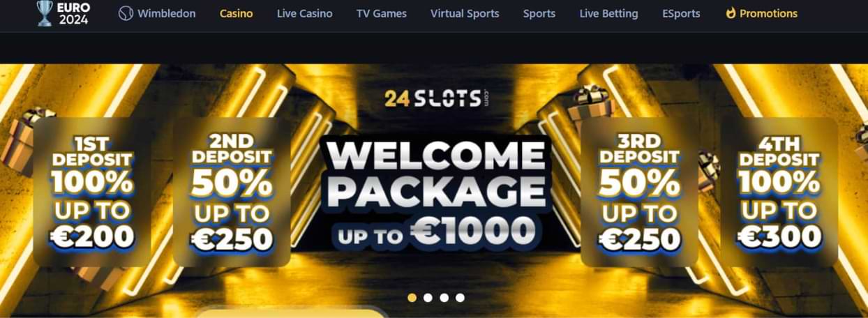Screen dimensions: 868x318
Task: Click the Euro 2024 trophy icon
Action: click(x=45, y=13)
